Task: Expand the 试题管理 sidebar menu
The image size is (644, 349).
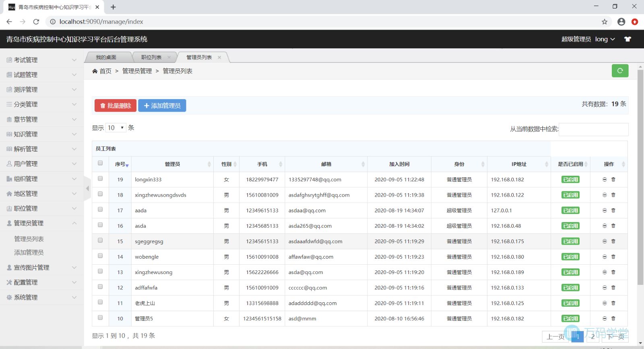Action: coord(42,75)
